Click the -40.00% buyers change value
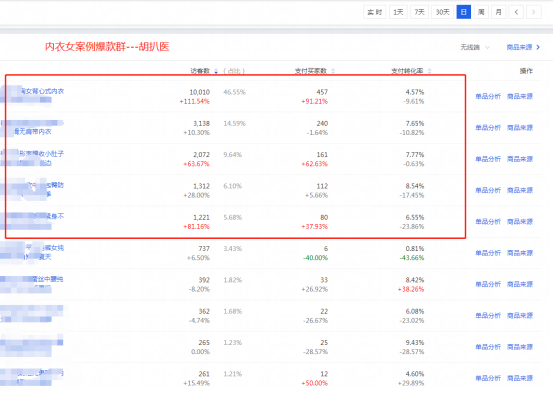 (x=316, y=258)
